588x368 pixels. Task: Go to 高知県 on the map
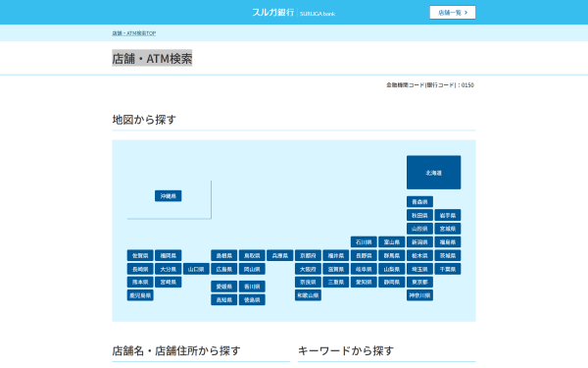223,300
